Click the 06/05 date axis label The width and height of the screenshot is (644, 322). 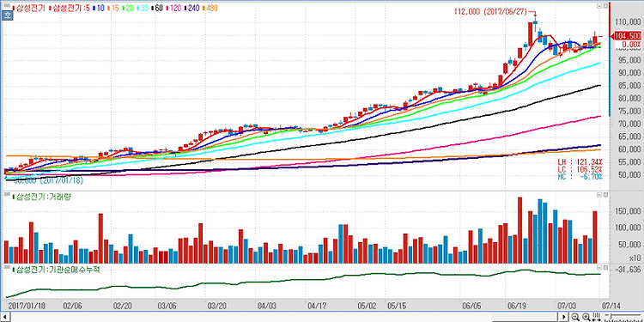pos(471,306)
